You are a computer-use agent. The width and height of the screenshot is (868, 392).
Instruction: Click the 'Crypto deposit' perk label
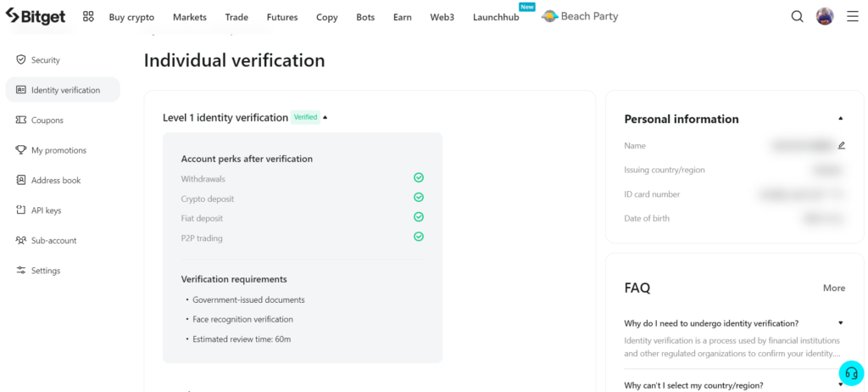click(x=208, y=199)
